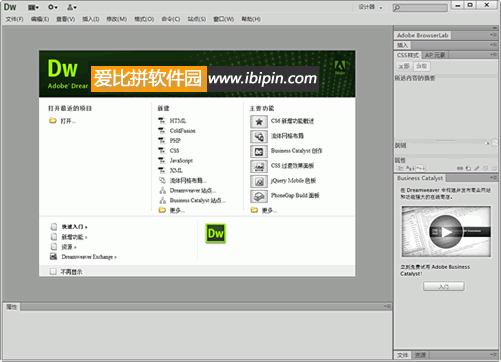Switch to the Adobe BrowserLab panel tab
The image size is (501, 362).
pyautogui.click(x=422, y=35)
